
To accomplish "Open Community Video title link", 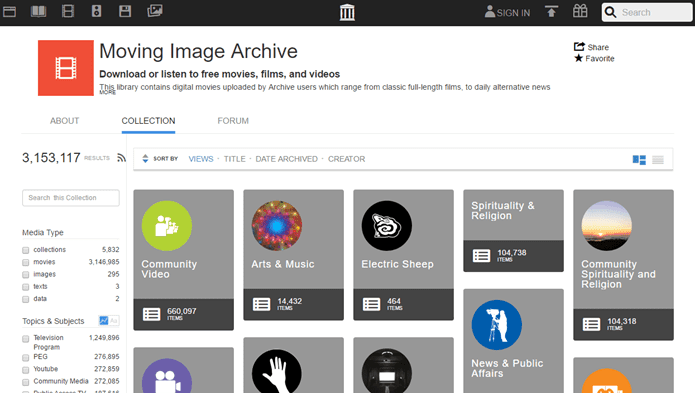I will pos(169,269).
